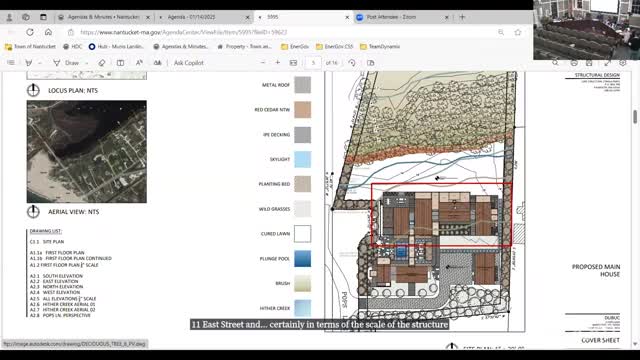This screenshot has height=360, width=640.
Task: Click the Metal Roof gray swatch
Action: click(302, 85)
